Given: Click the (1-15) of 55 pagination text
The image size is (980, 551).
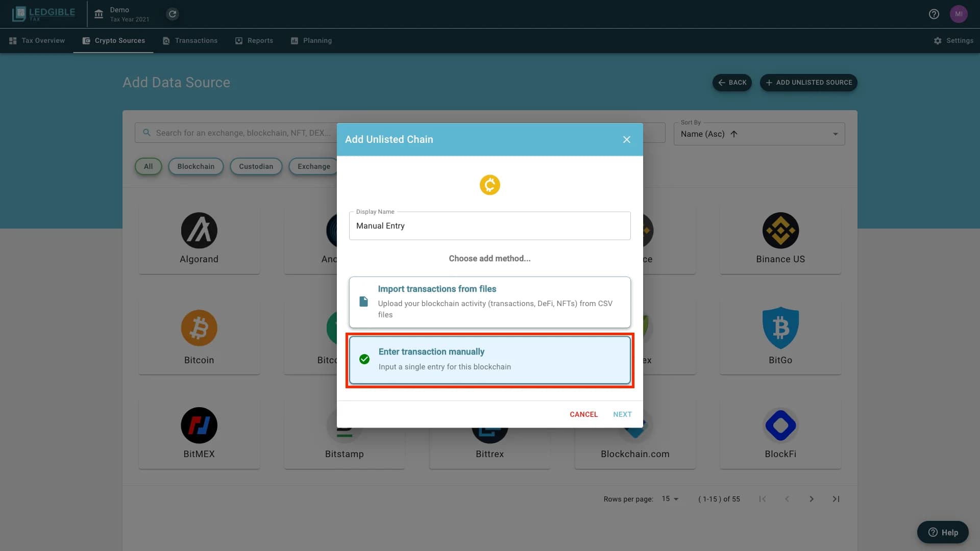Looking at the screenshot, I should [x=719, y=499].
